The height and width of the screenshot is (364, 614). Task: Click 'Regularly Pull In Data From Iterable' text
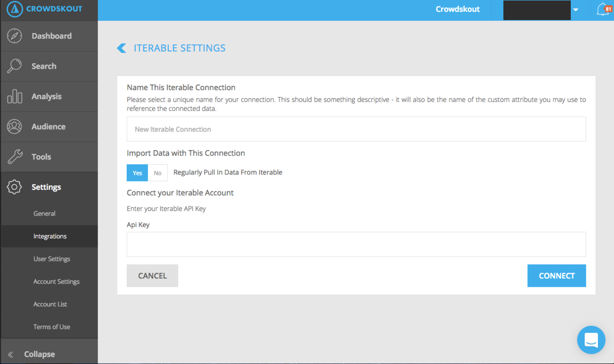(228, 172)
